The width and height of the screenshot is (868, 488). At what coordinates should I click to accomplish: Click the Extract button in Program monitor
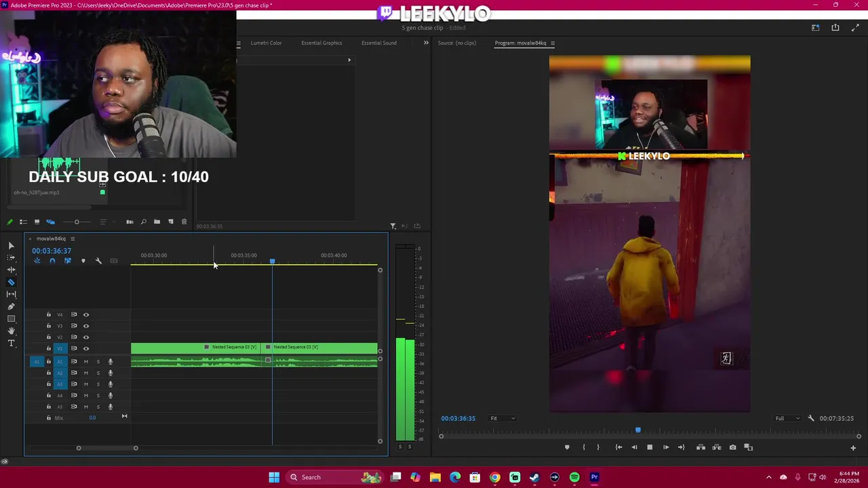(x=716, y=447)
